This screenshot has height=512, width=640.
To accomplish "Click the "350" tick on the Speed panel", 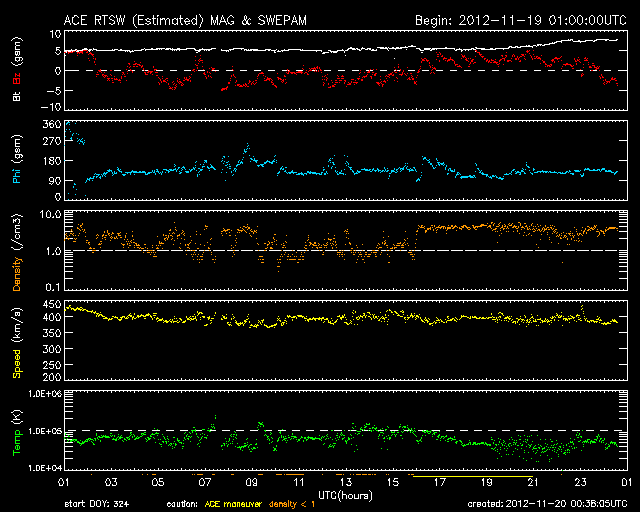I will (52, 333).
